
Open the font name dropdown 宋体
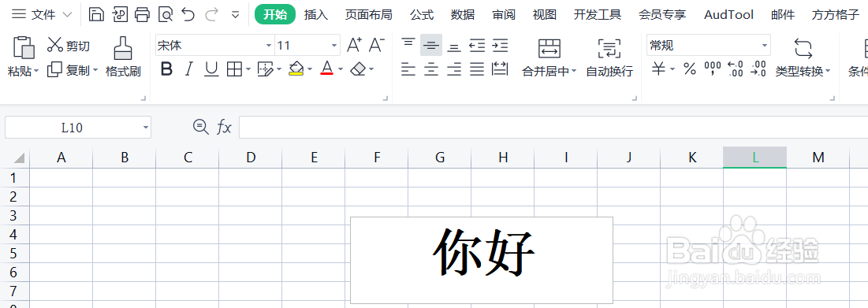pyautogui.click(x=269, y=46)
